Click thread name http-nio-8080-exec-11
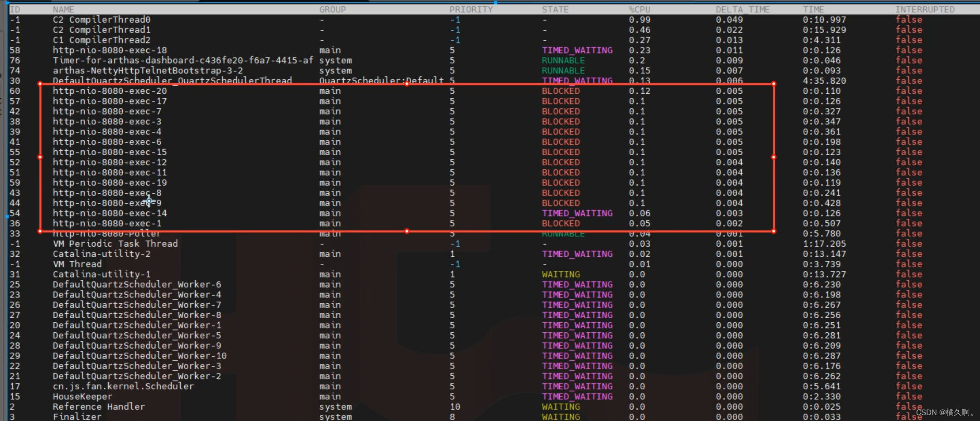This screenshot has height=421, width=980. point(110,172)
